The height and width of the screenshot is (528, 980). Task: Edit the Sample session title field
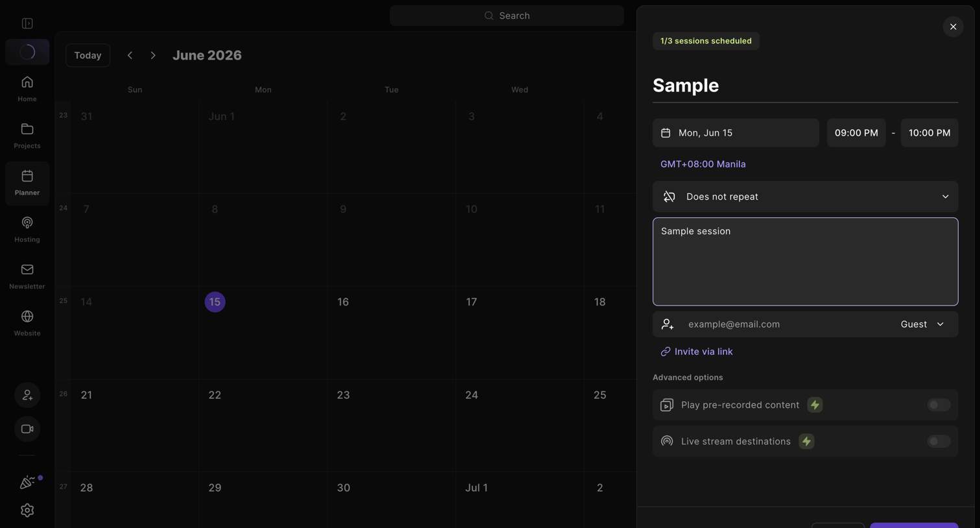coord(805,86)
